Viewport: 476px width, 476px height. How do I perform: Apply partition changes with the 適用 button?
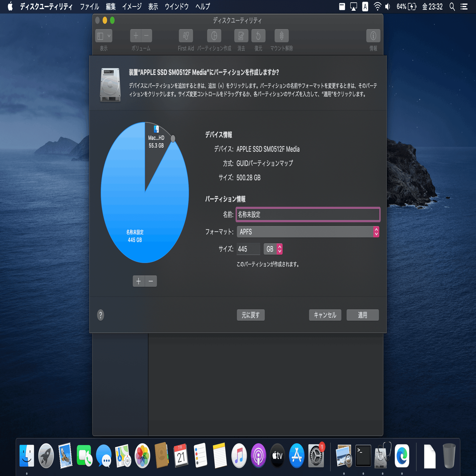(x=362, y=315)
